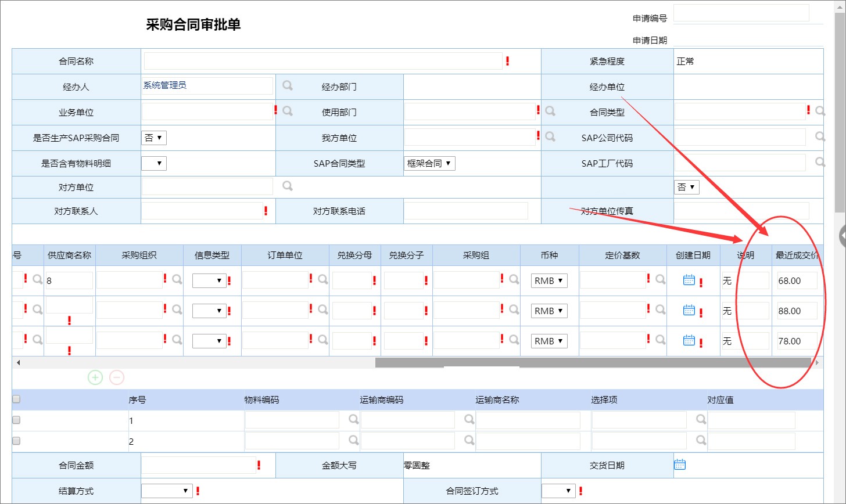
Task: Click the green plus add-row icon
Action: 95,377
